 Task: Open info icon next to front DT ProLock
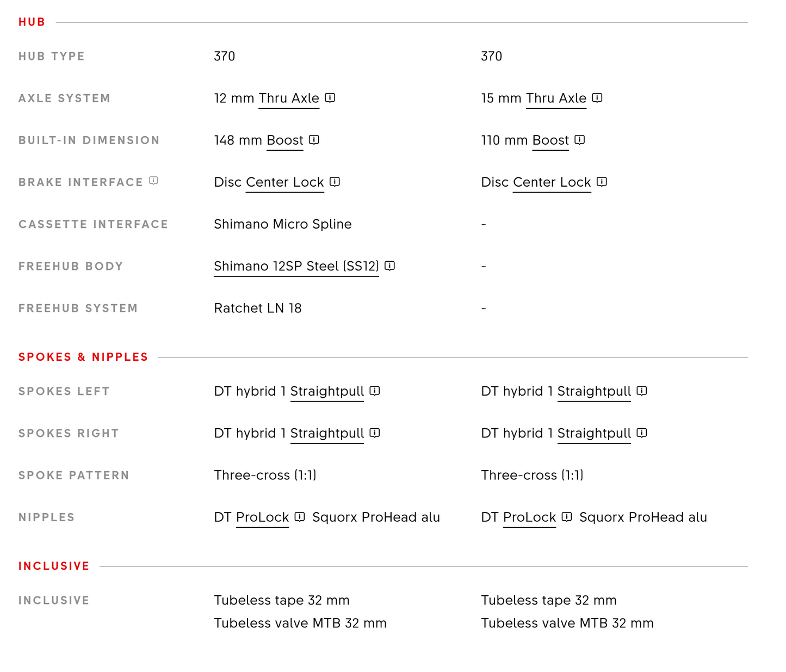[x=567, y=516]
